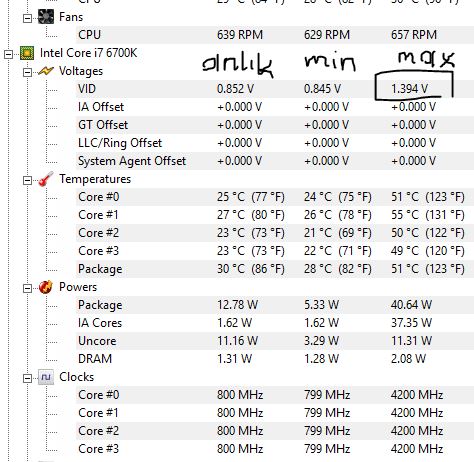Collapse the Clocks section

(27, 378)
